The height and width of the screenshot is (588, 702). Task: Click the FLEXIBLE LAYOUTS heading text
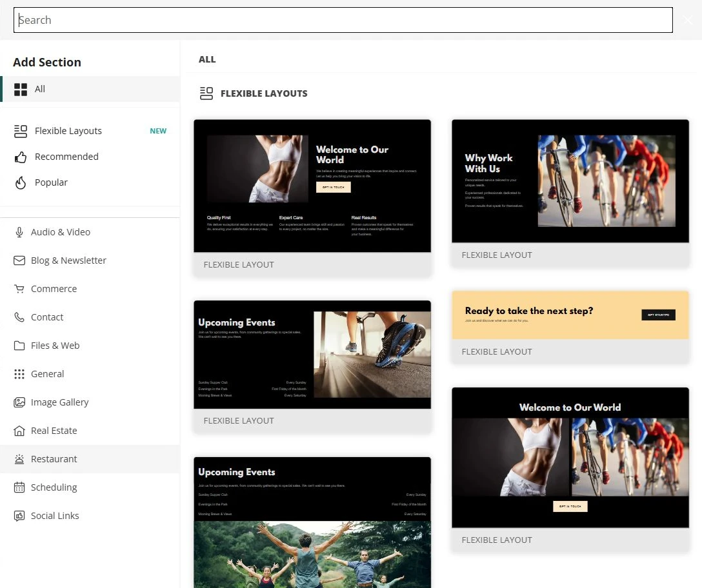point(264,93)
